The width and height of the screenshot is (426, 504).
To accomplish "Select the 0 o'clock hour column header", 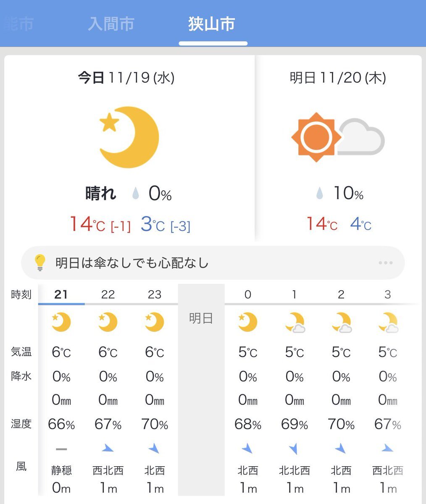I will (x=248, y=294).
